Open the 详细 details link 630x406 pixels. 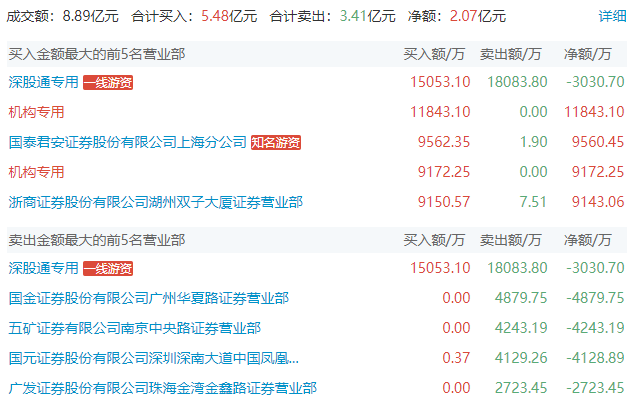(612, 16)
